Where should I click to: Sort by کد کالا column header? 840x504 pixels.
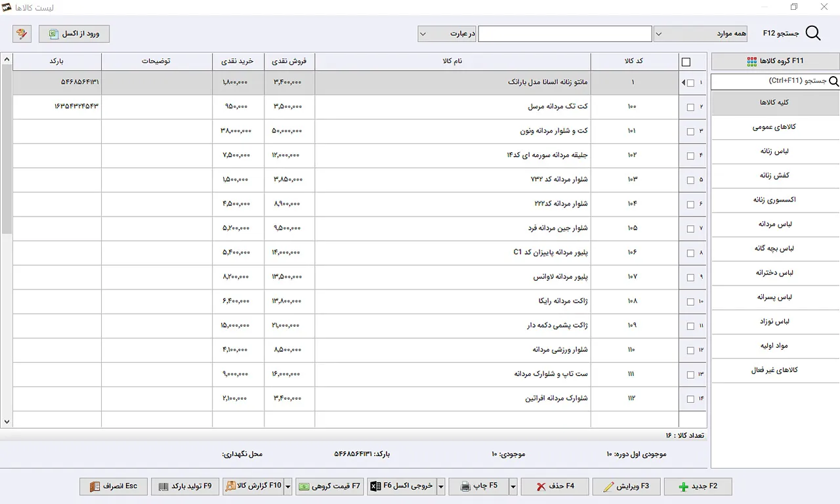point(635,62)
